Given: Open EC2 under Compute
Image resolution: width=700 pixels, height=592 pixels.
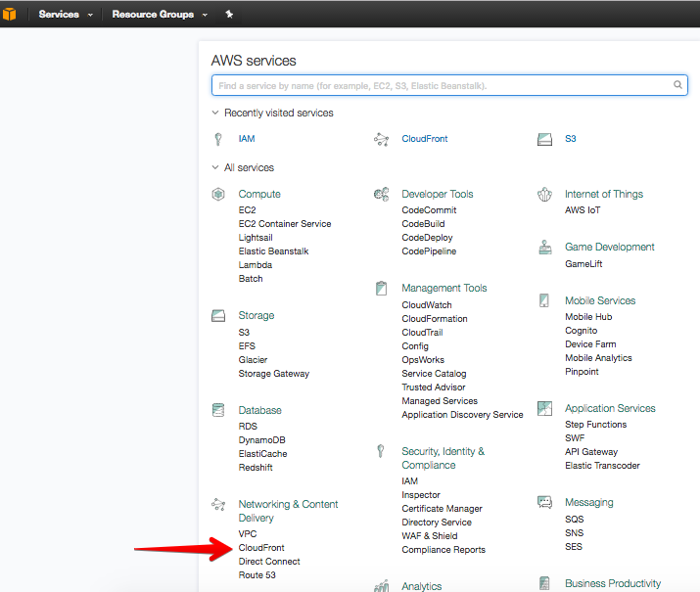Looking at the screenshot, I should pos(247,209).
